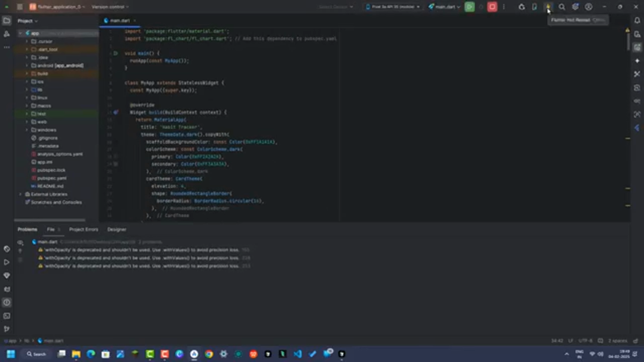Open the flutter_application project dropdown
This screenshot has height=362, width=644.
point(57,7)
